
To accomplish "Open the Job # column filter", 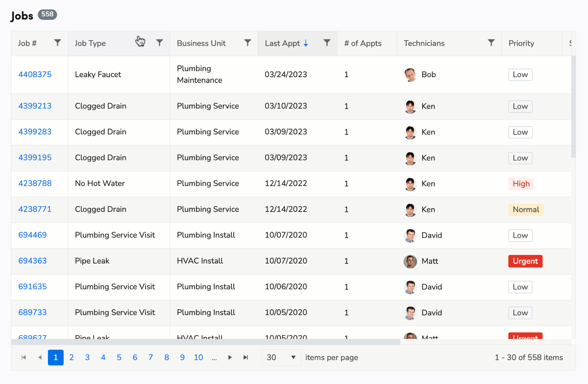I will (x=57, y=43).
